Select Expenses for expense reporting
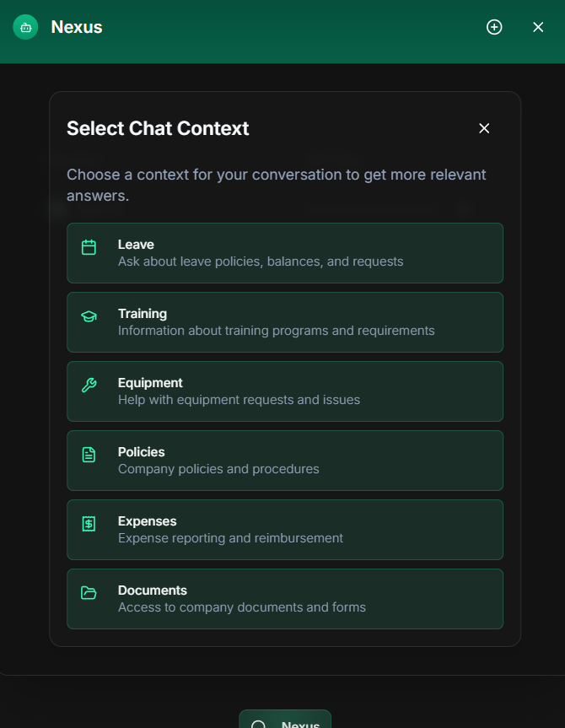Viewport: 565px width, 728px height. tap(285, 530)
